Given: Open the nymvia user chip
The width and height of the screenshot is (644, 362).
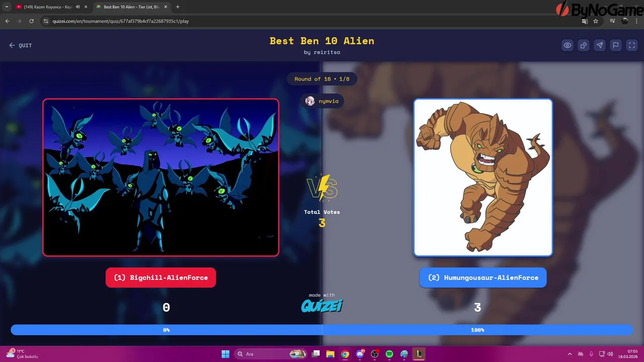Looking at the screenshot, I should 322,101.
